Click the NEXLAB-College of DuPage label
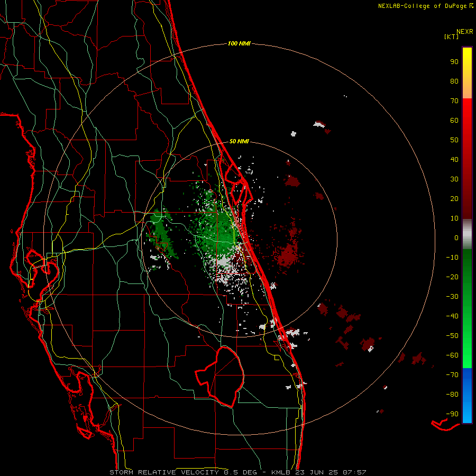 (x=423, y=6)
